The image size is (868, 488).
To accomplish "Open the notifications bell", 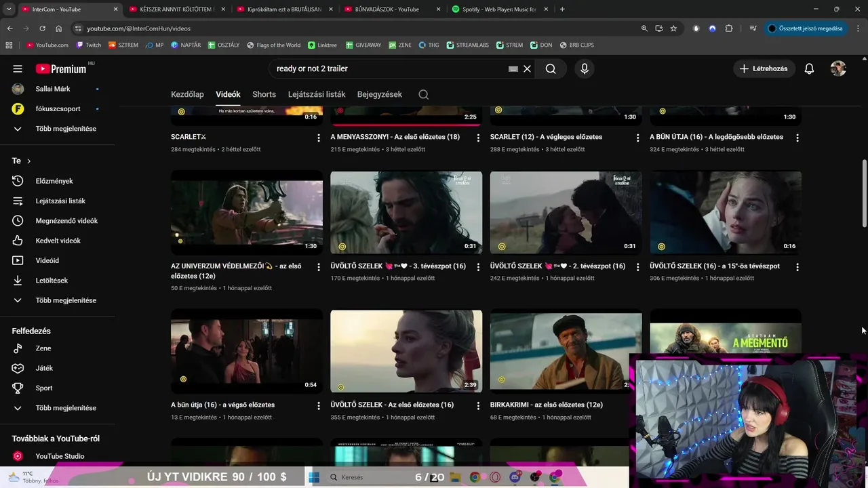I will (809, 68).
